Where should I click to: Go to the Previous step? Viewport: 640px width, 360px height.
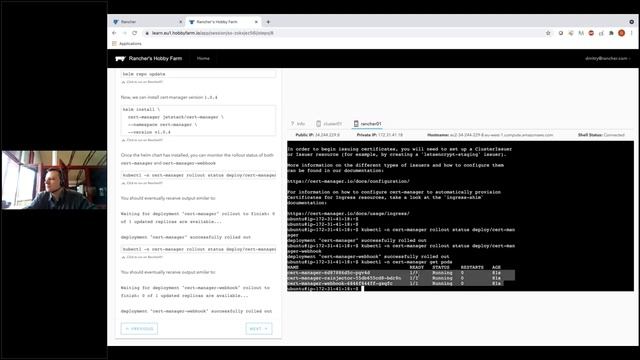tap(139, 329)
